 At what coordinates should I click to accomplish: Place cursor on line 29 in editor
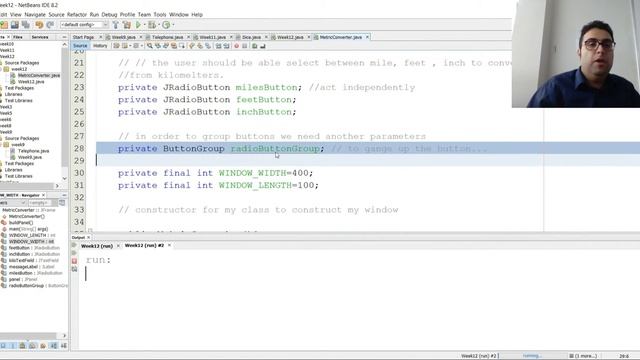click(367, 161)
